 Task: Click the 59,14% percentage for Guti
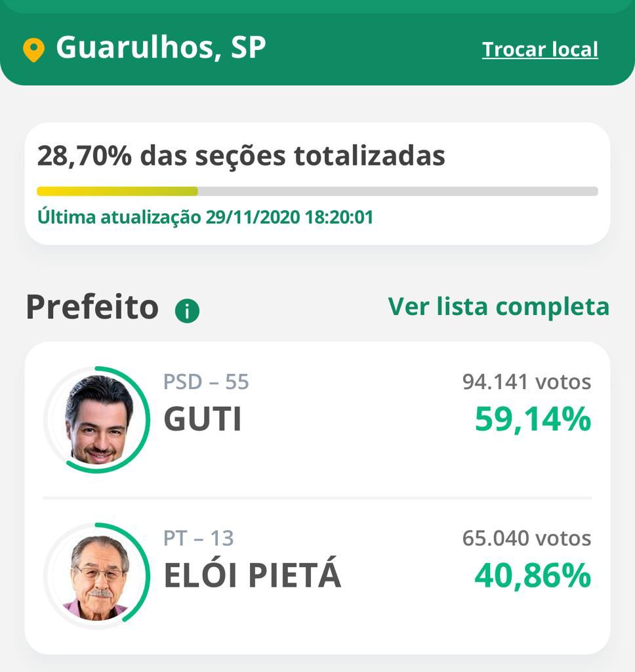pos(533,420)
